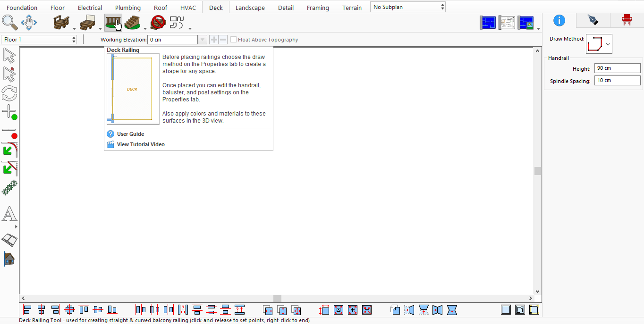The image size is (644, 324).
Task: Click the align left edges icon
Action: (x=27, y=310)
